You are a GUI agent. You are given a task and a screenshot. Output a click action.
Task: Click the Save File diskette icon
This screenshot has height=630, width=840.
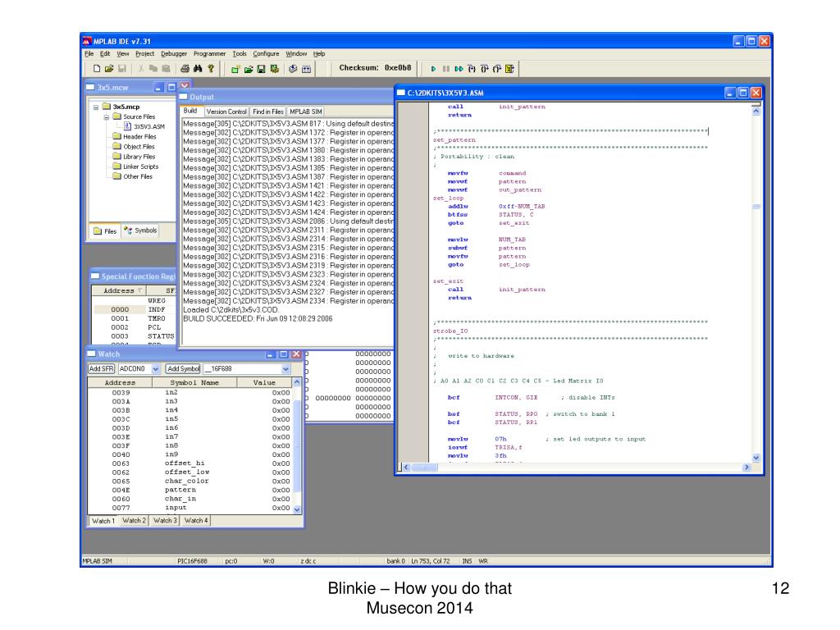(x=122, y=69)
